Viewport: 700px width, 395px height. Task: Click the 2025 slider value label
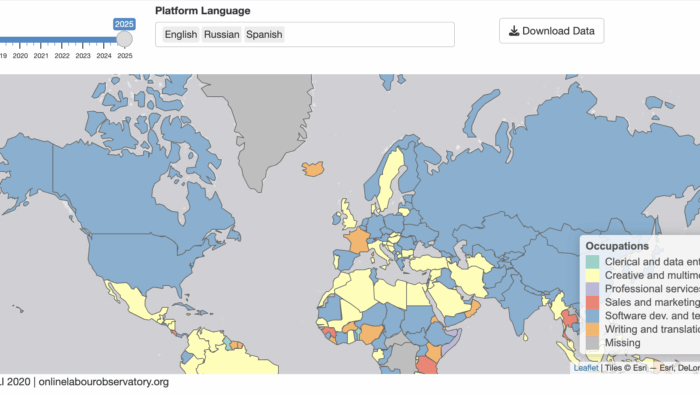click(x=124, y=24)
